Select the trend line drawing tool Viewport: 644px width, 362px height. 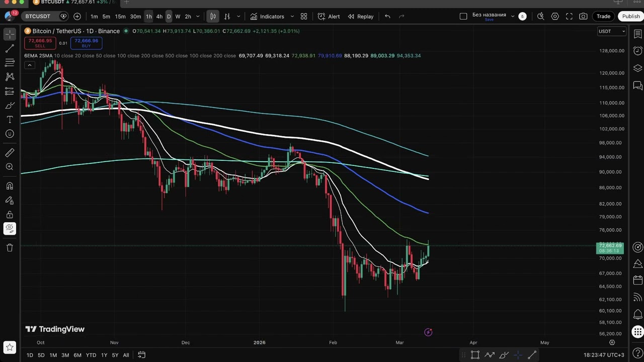coord(10,49)
